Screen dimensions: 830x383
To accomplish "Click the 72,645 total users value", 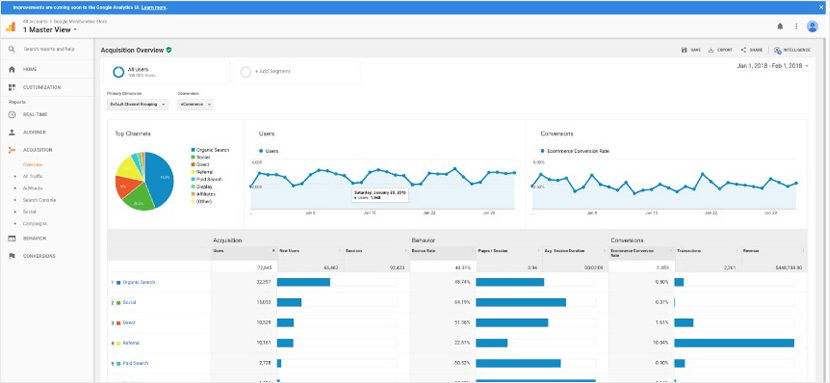I will [264, 267].
